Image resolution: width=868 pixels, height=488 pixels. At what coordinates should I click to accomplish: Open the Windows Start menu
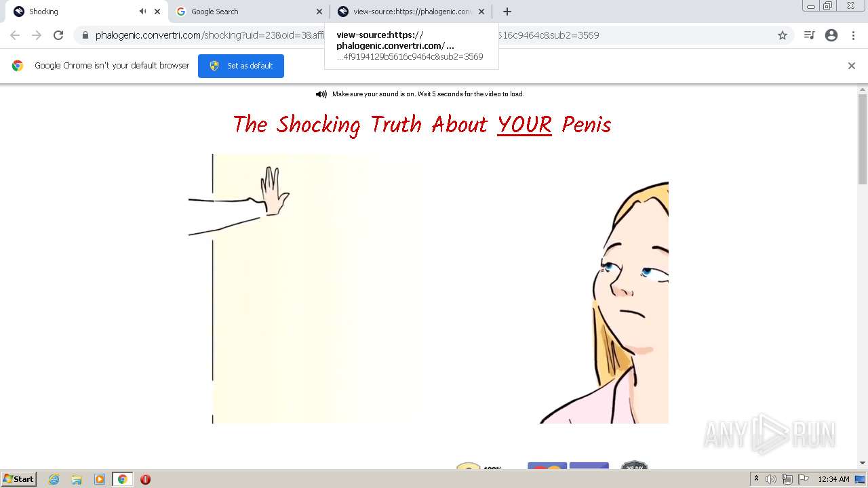19,479
